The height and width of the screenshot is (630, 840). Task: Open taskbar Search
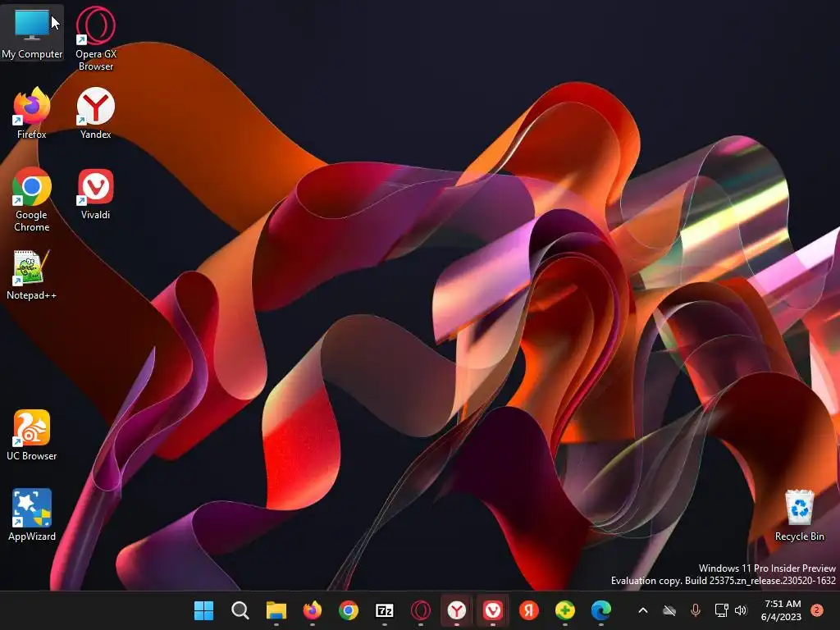(240, 610)
